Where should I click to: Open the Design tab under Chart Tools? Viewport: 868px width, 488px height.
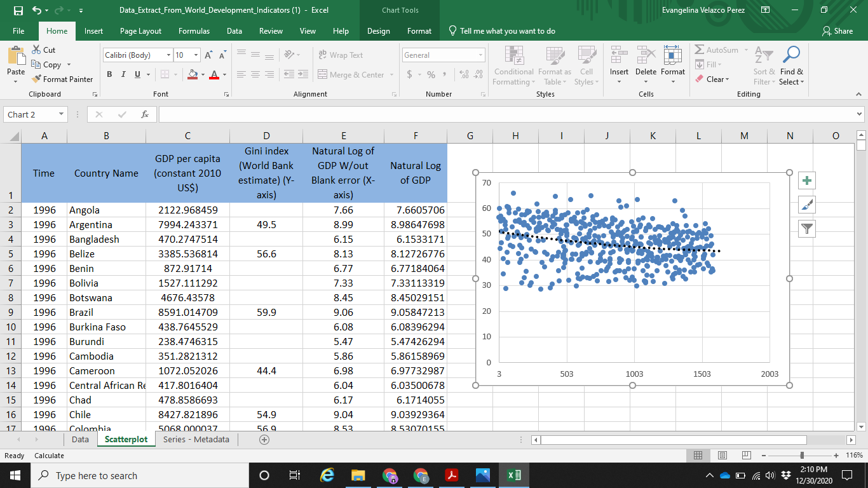point(378,31)
